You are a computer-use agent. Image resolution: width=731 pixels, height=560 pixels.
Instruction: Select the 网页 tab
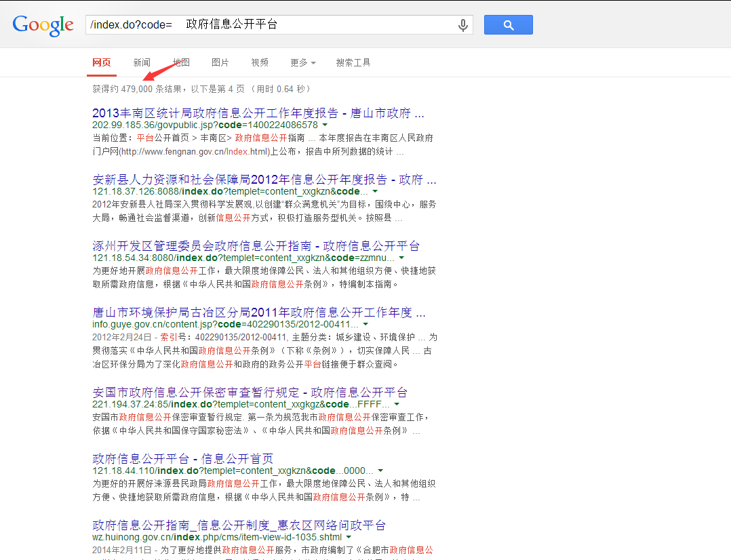pos(102,62)
